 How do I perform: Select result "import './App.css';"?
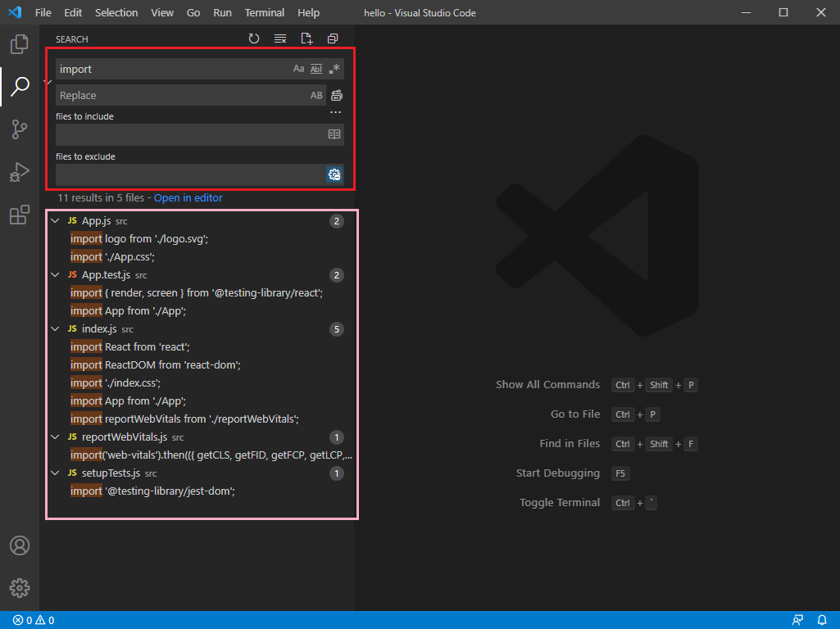[x=199, y=257]
